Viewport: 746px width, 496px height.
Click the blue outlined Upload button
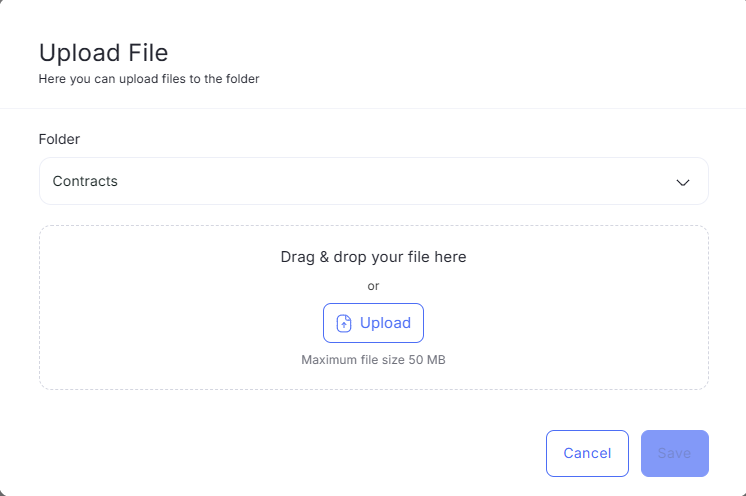373,323
